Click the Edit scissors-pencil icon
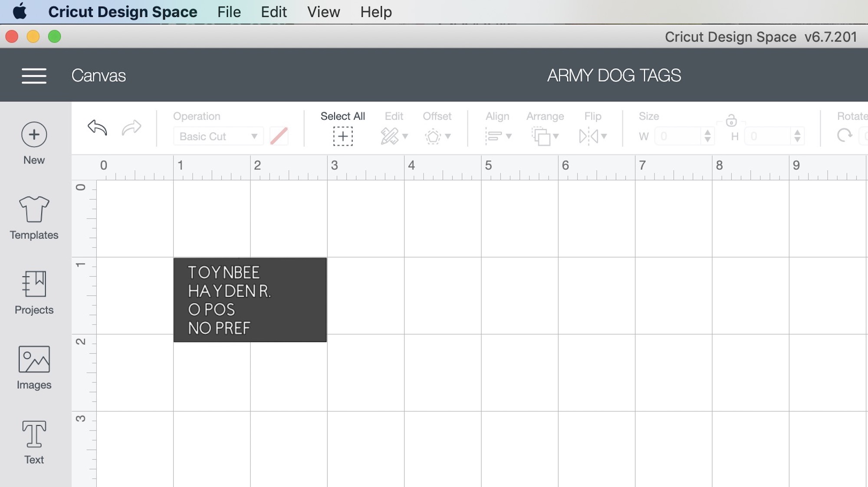 (389, 136)
